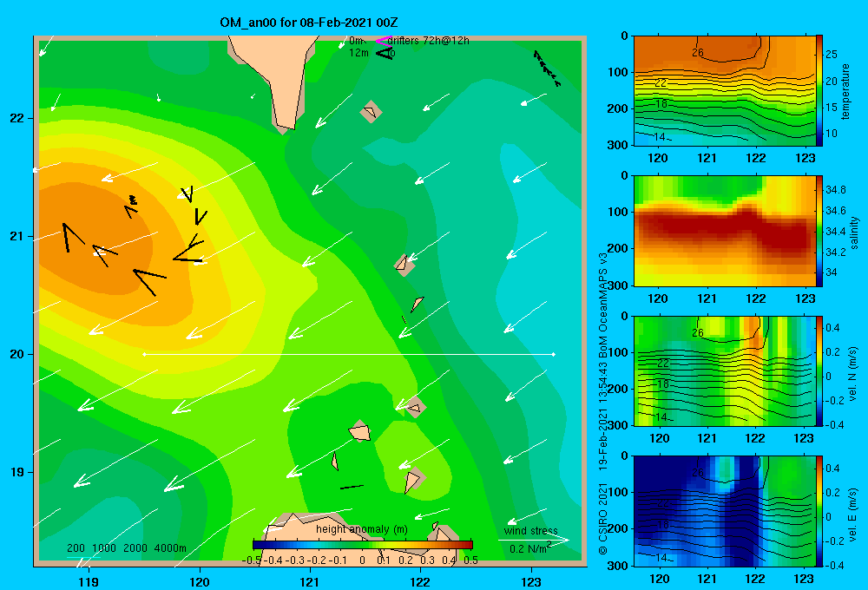The height and width of the screenshot is (590, 868).
Task: Click the '26' contour label in temperature panel
Action: [698, 53]
